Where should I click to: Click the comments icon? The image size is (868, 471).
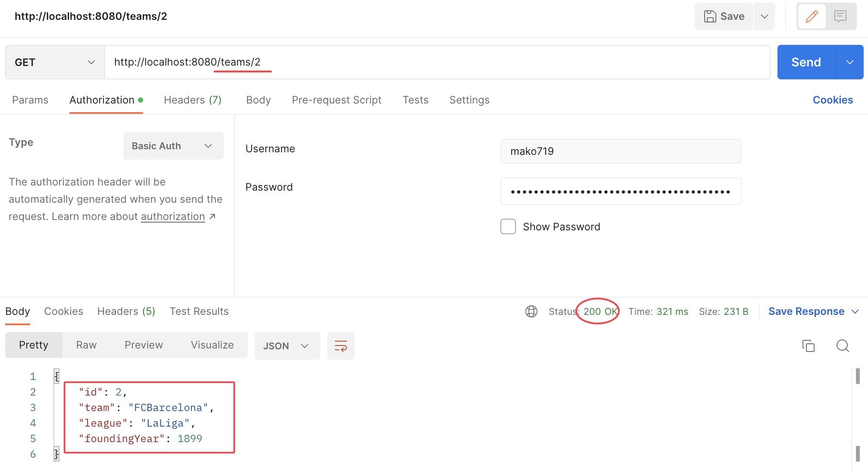840,16
